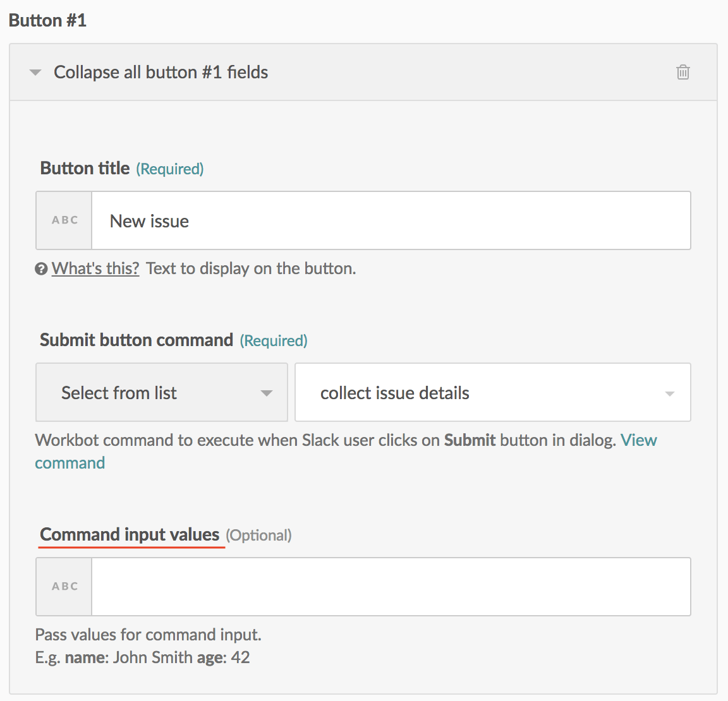Image resolution: width=728 pixels, height=701 pixels.
Task: Click into the 'New issue' button title field
Action: coord(391,221)
